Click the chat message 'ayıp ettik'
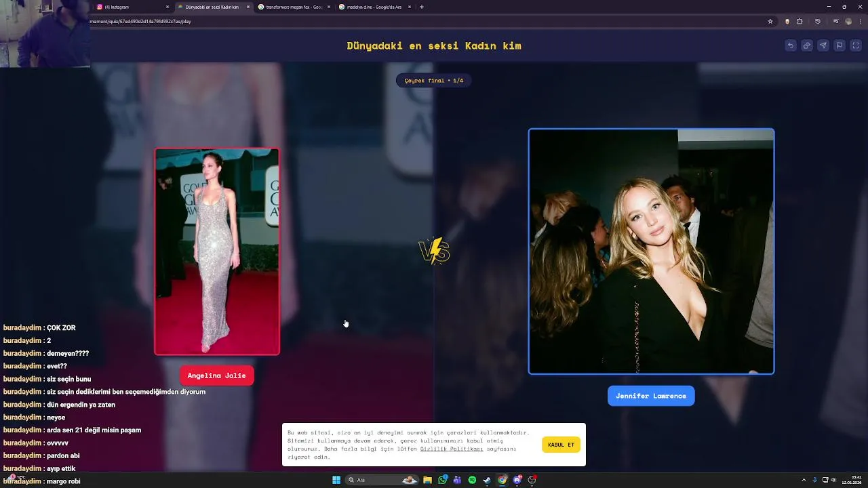Image resolution: width=868 pixels, height=488 pixels. (61, 469)
